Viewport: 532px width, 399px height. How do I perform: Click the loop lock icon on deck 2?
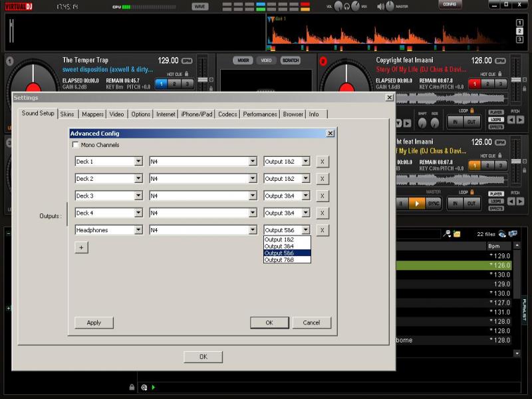[471, 111]
